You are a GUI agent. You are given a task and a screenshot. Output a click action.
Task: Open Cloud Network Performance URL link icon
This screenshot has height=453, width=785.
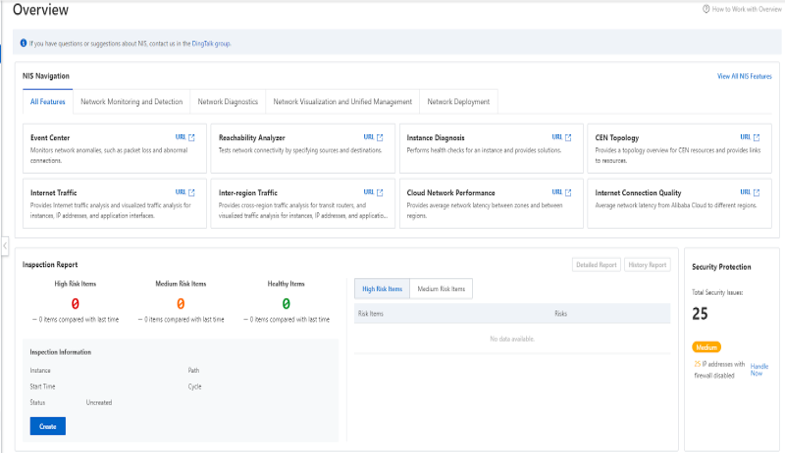(x=568, y=192)
